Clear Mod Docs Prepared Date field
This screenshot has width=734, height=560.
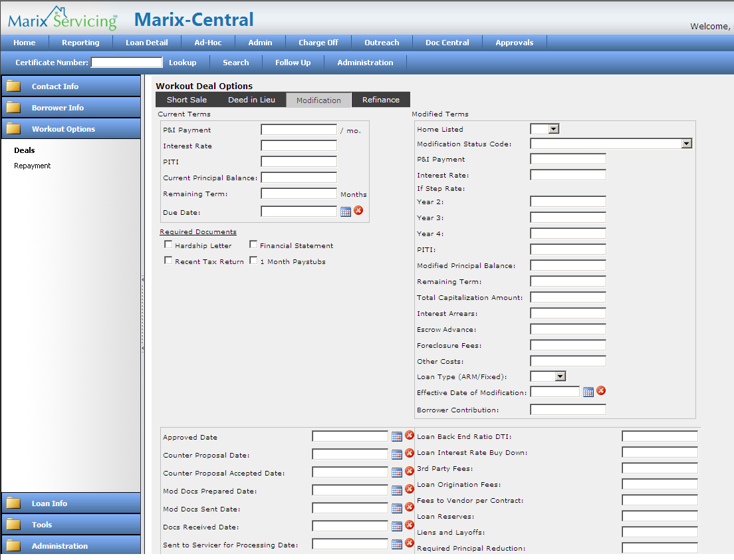(410, 489)
